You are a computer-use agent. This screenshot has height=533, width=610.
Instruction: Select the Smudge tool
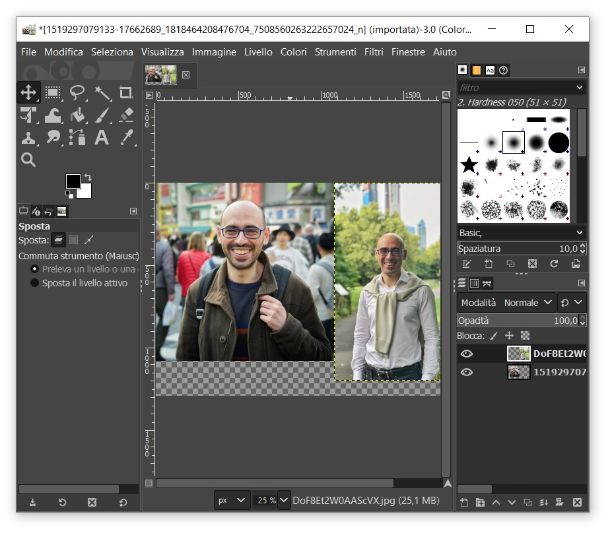click(x=53, y=137)
